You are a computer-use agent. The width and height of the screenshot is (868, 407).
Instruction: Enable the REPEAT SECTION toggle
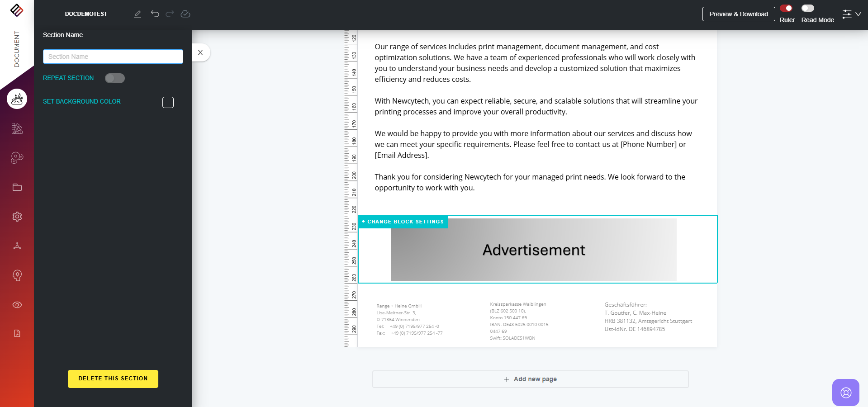click(114, 78)
